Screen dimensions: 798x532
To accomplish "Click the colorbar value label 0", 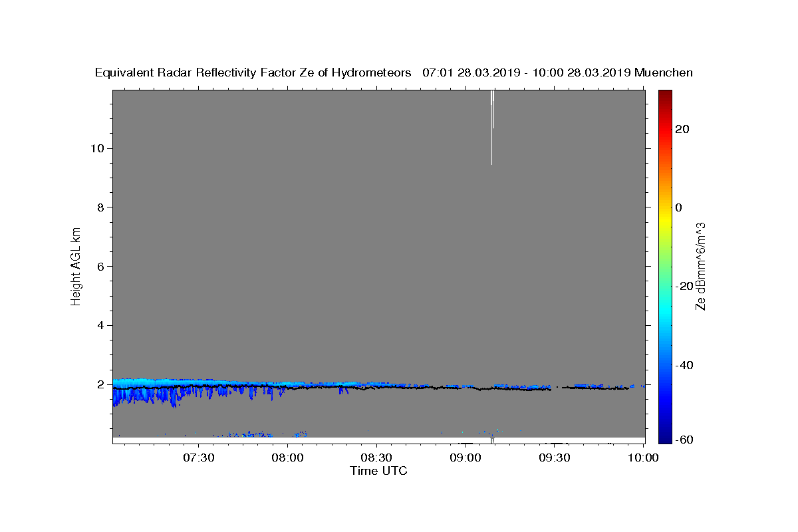I will 679,207.
